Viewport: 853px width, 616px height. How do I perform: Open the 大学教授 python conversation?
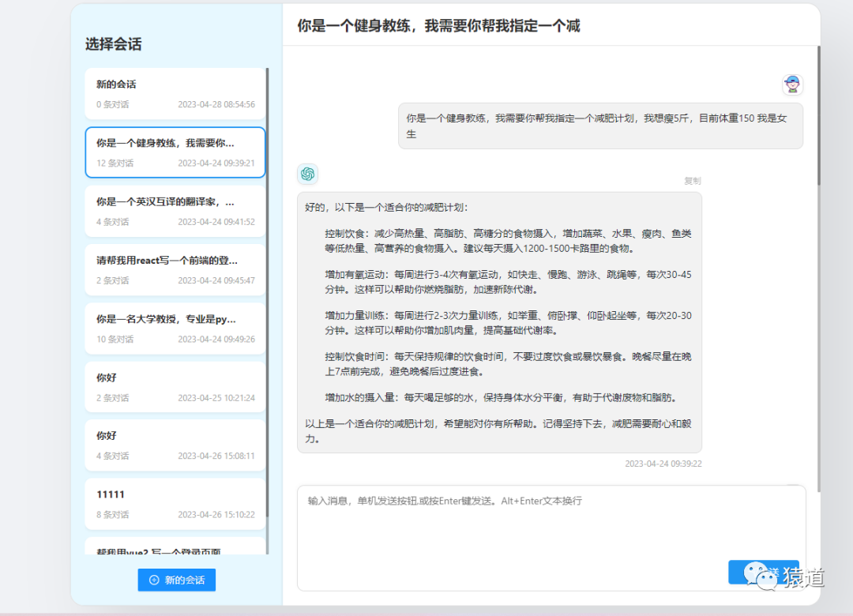coord(175,327)
